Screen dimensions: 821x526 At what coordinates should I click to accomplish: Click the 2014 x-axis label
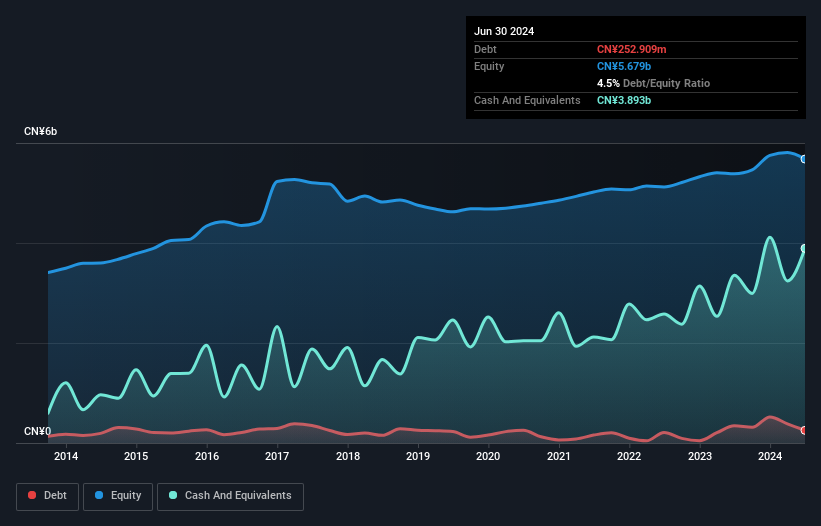tap(66, 456)
